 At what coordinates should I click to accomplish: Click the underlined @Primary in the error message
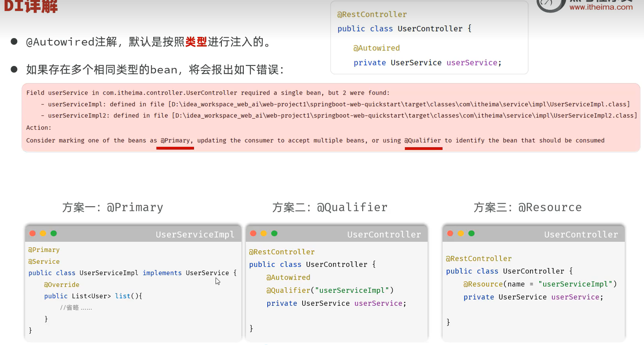(x=177, y=141)
